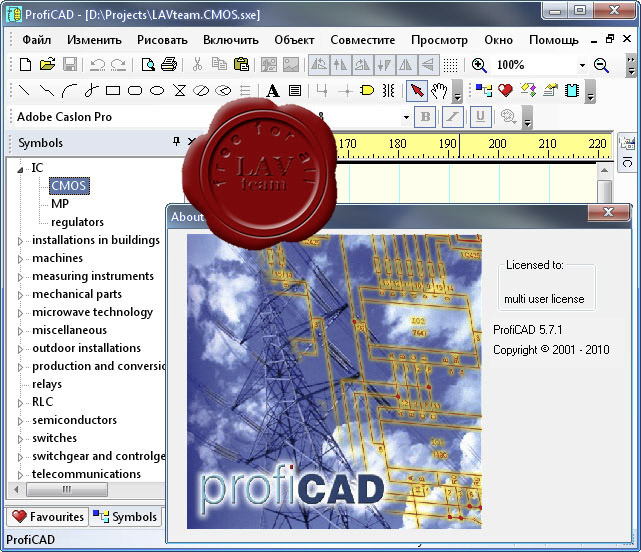Image resolution: width=641 pixels, height=552 pixels.
Task: Toggle the grid dots display button
Action: pyautogui.click(x=450, y=65)
